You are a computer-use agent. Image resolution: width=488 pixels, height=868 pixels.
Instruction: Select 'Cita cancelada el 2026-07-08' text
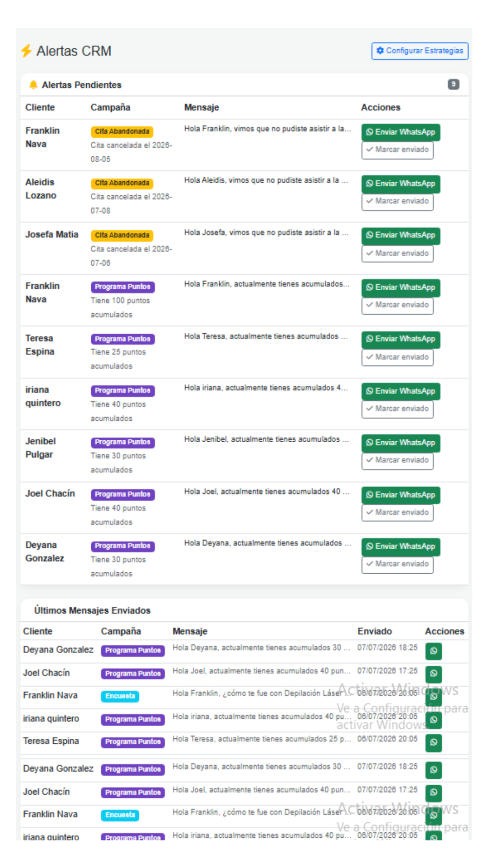131,204
